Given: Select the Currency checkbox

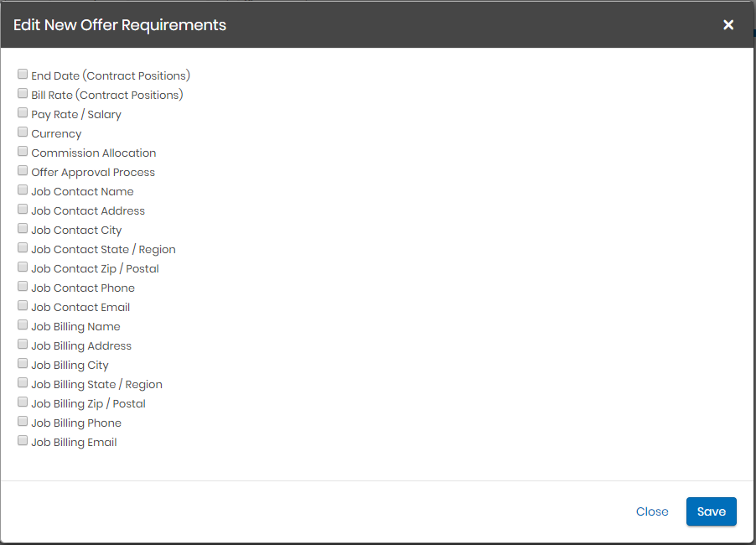Looking at the screenshot, I should pos(23,132).
